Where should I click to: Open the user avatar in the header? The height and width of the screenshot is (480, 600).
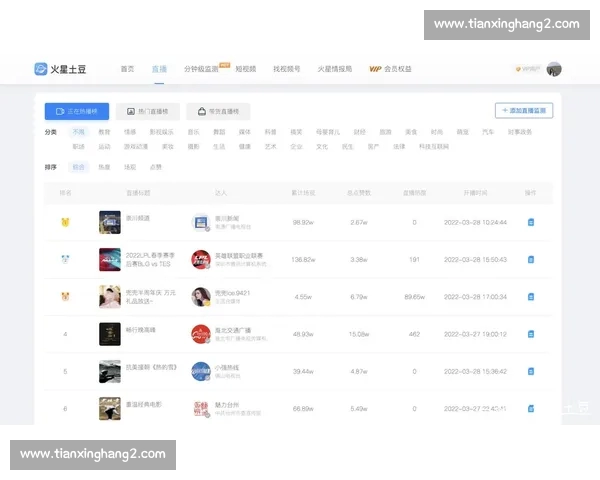[554, 69]
